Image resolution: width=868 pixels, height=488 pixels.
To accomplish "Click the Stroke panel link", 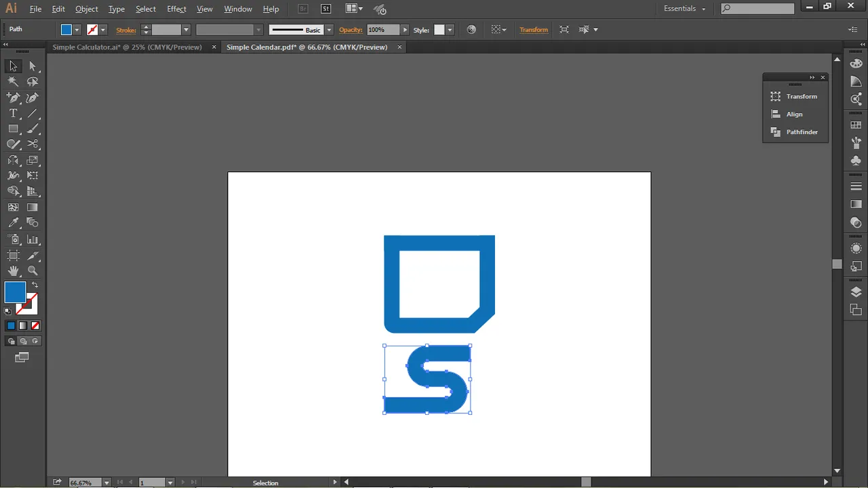I will [126, 30].
